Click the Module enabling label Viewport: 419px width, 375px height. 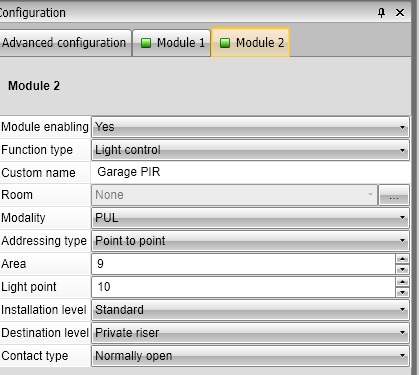tap(45, 127)
